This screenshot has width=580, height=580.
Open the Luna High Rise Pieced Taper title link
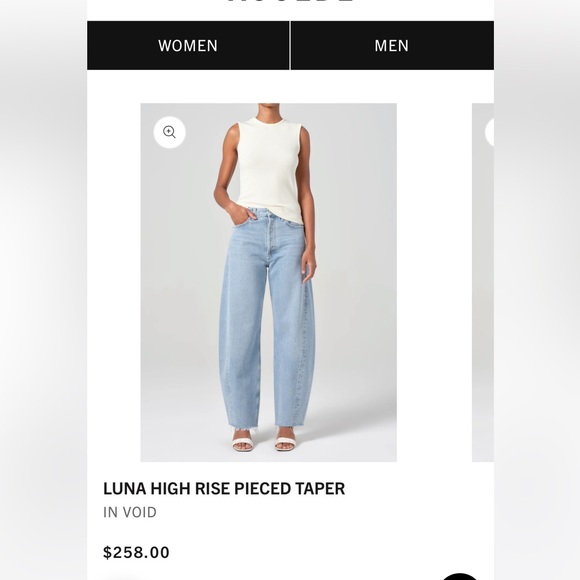click(x=224, y=488)
